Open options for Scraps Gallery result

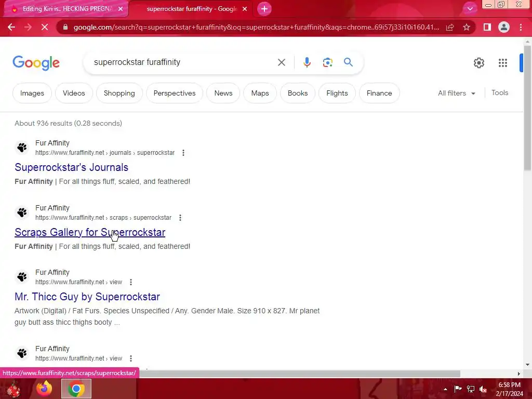[180, 218]
